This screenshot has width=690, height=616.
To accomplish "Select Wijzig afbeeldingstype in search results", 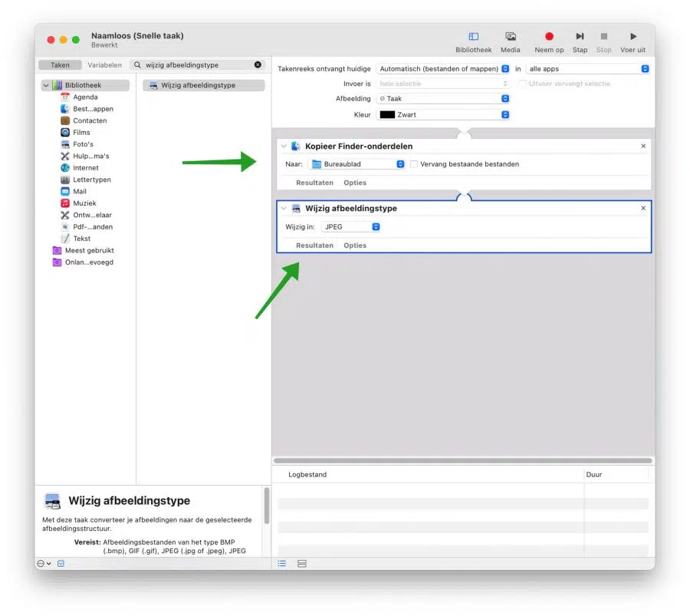I will tap(204, 85).
